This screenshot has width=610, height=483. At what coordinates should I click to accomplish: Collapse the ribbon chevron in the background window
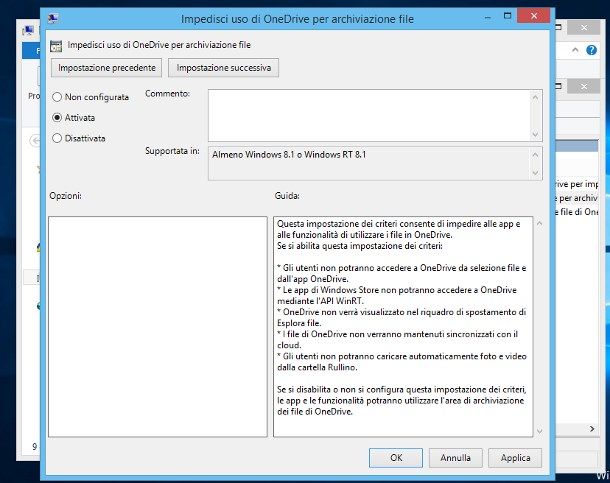coord(575,50)
